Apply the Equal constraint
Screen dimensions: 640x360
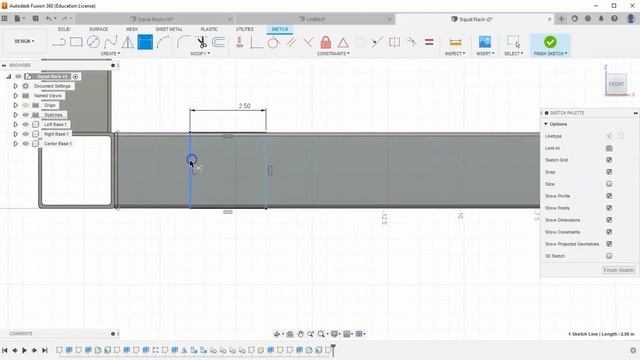(x=429, y=42)
